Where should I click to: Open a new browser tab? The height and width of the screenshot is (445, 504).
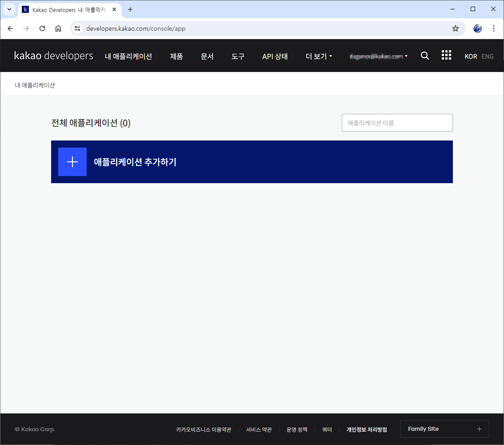click(x=130, y=9)
